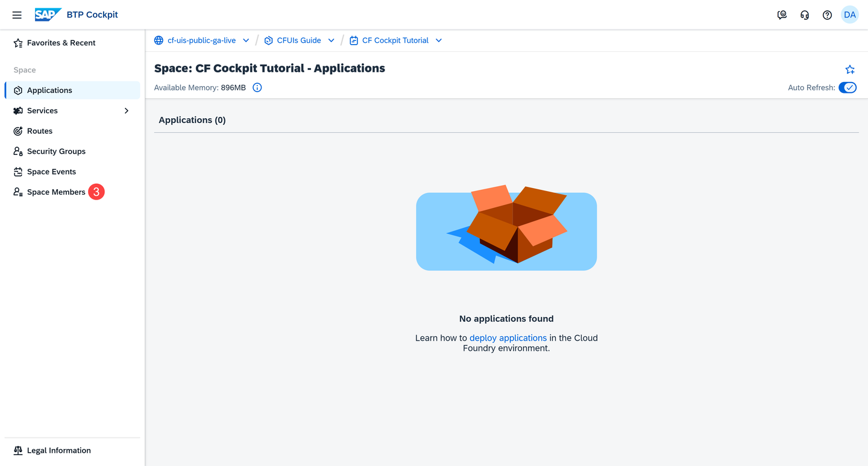Click the BTP Cockpit title text
868x466 pixels.
click(x=92, y=14)
